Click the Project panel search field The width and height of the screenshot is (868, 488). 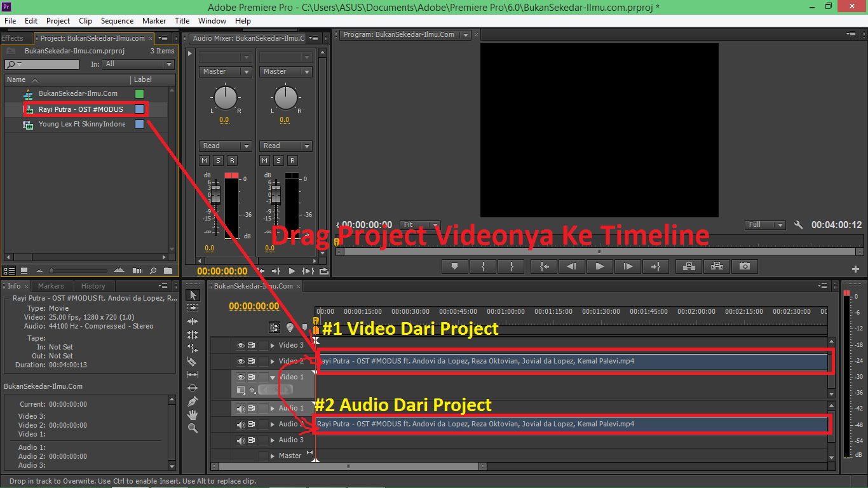click(x=42, y=64)
